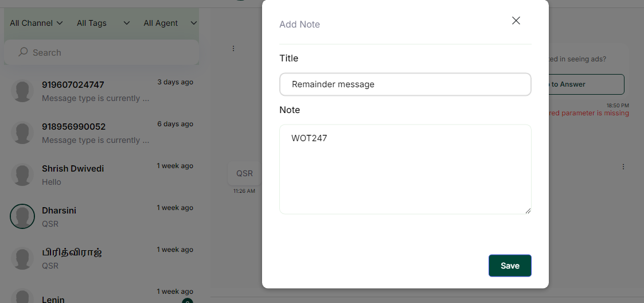Click the Save button
The width and height of the screenshot is (644, 303).
(x=509, y=266)
